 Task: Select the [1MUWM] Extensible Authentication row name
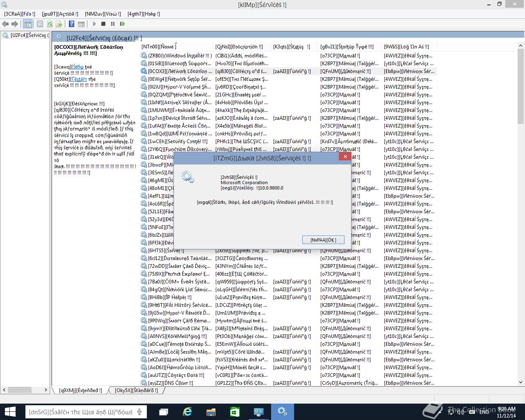(x=180, y=110)
